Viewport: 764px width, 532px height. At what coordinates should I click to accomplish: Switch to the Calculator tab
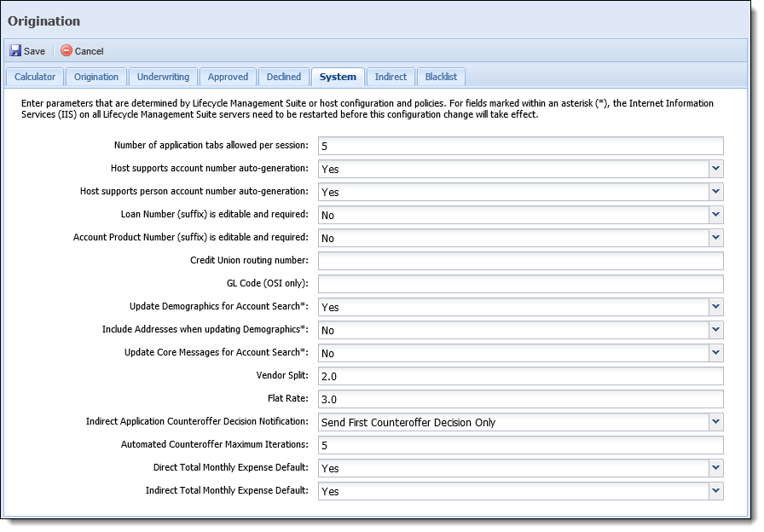pyautogui.click(x=35, y=77)
